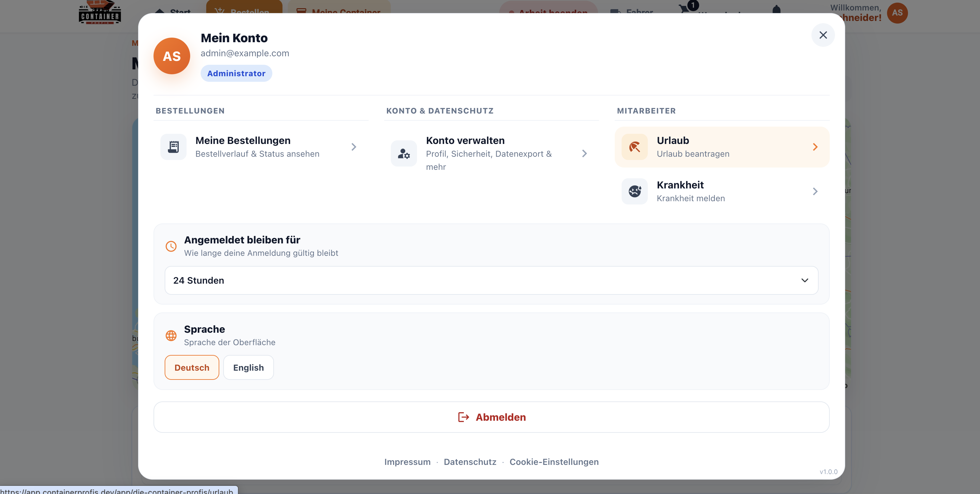Close the Mein Konto dialog
The image size is (980, 494).
tap(823, 35)
